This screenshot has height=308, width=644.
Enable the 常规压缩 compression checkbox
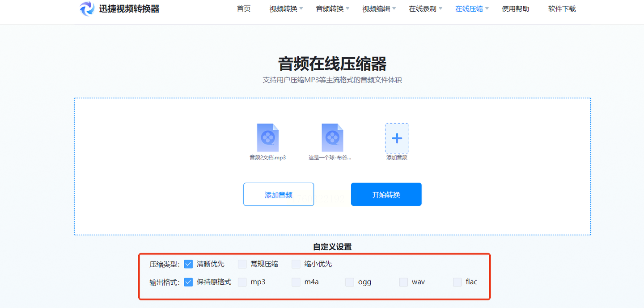(242, 264)
